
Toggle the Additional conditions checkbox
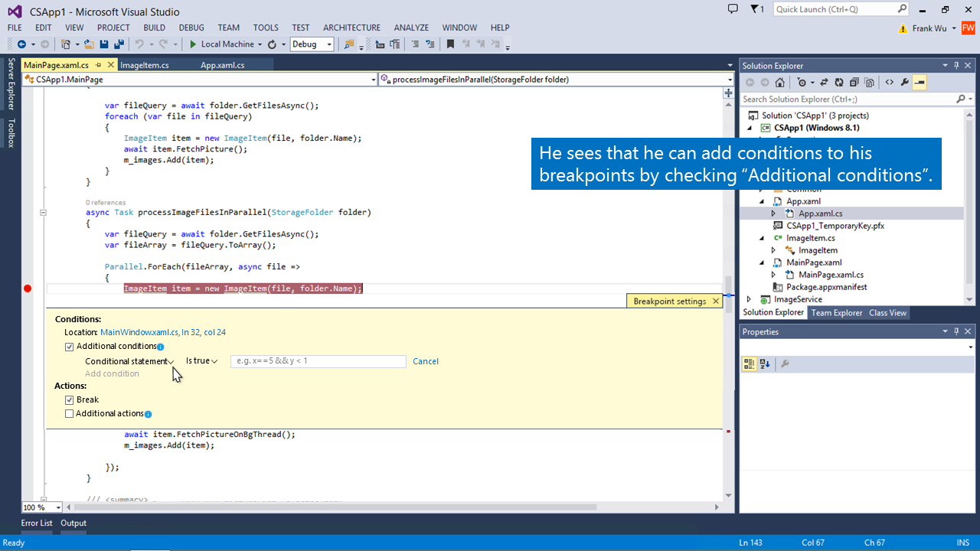click(x=70, y=347)
